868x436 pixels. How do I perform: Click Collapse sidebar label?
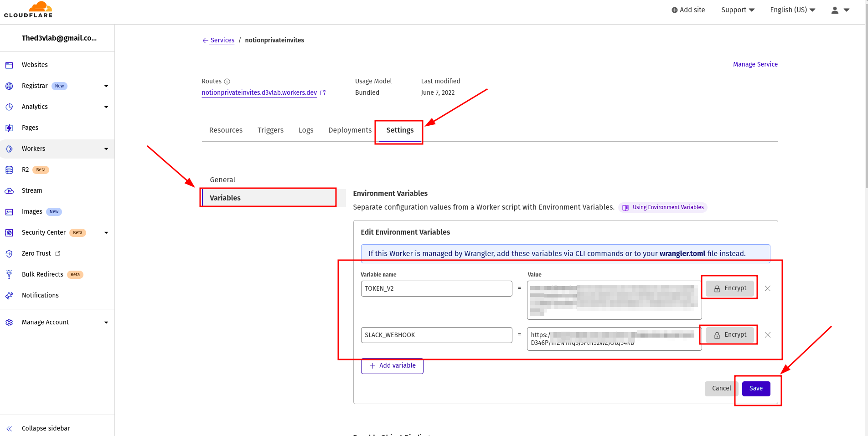click(x=46, y=428)
